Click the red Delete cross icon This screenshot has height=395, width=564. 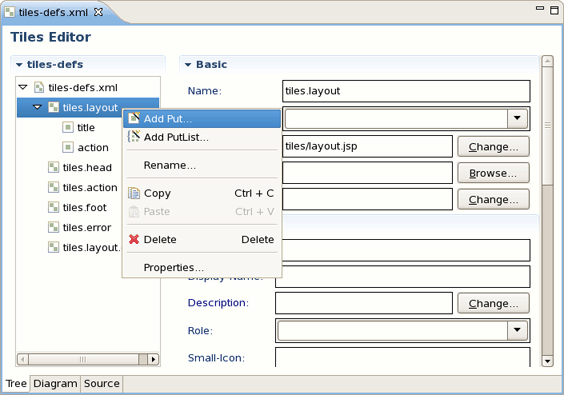click(x=134, y=239)
